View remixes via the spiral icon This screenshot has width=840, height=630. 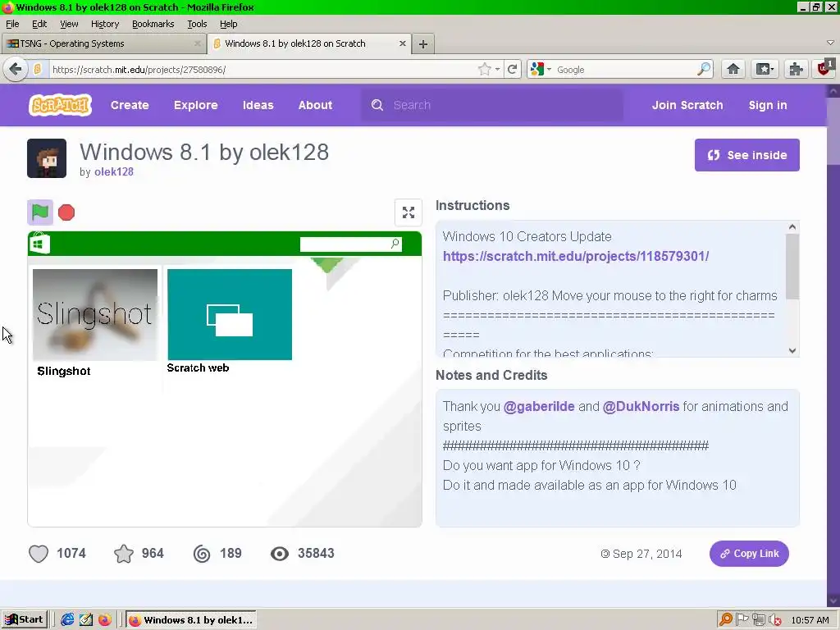[x=202, y=554]
